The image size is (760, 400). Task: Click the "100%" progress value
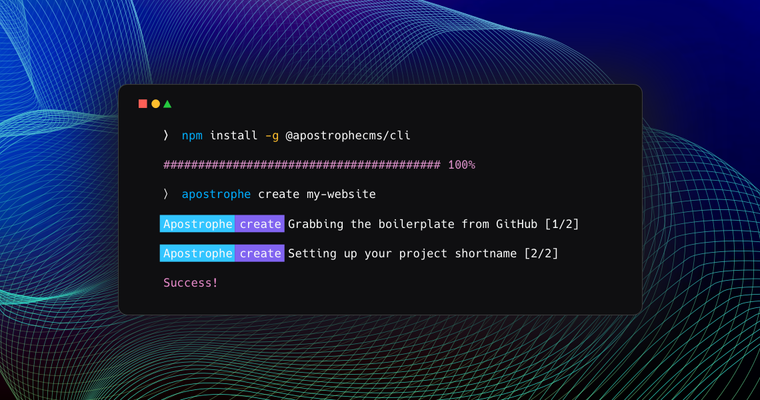click(x=461, y=165)
